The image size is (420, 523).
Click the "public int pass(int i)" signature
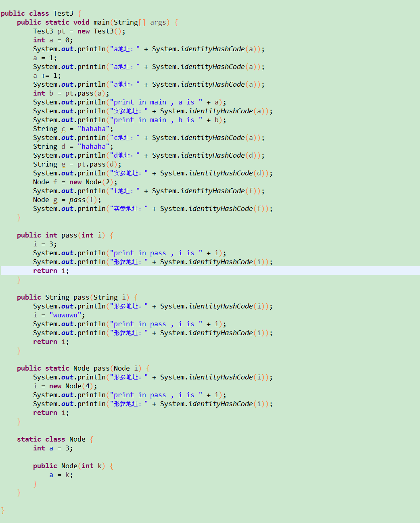click(x=65, y=235)
